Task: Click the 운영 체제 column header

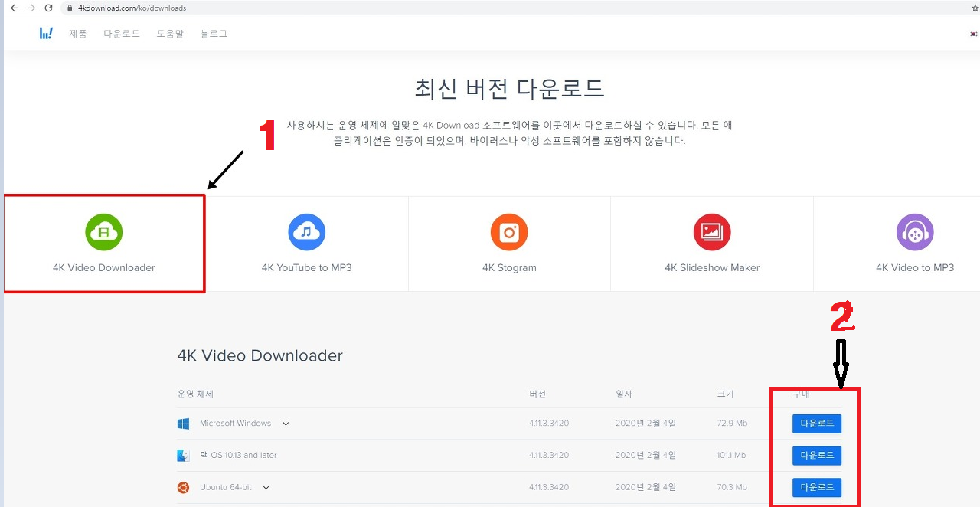Action: pyautogui.click(x=195, y=394)
